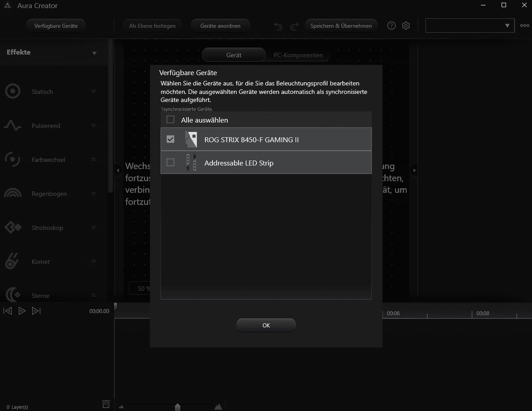Select the Stroboskop effect icon
Viewport: 532px width, 411px height.
click(x=13, y=227)
